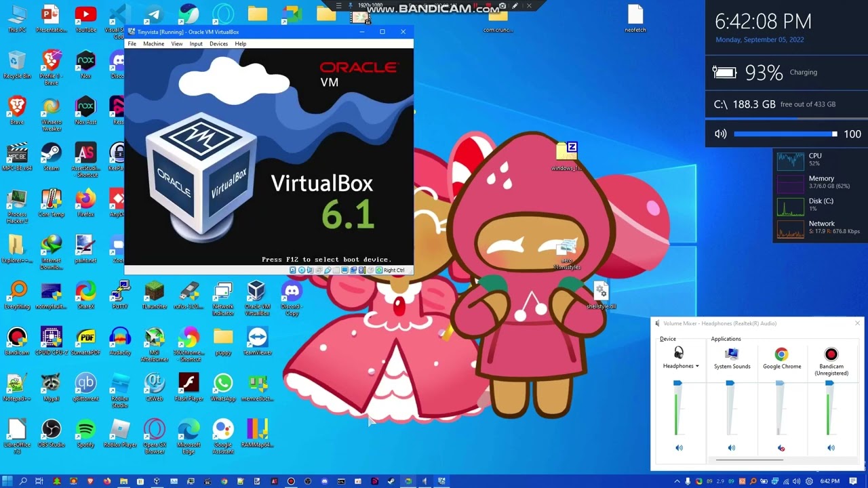This screenshot has width=868, height=488.
Task: Select the Recycle Bin desktop icon
Action: point(17,64)
